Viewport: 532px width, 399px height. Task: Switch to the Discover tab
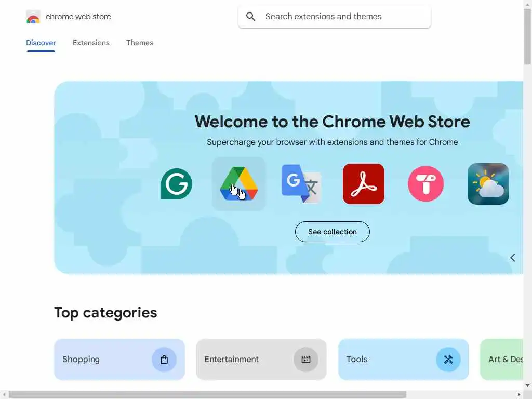(x=41, y=43)
